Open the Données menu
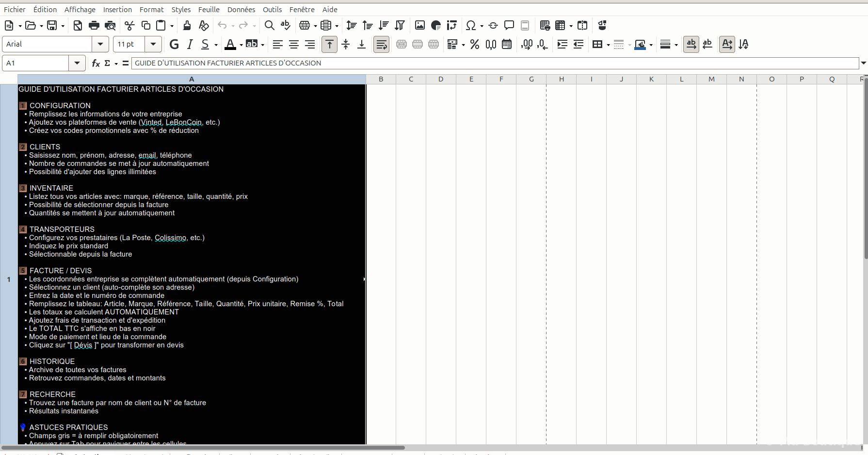 coord(241,10)
